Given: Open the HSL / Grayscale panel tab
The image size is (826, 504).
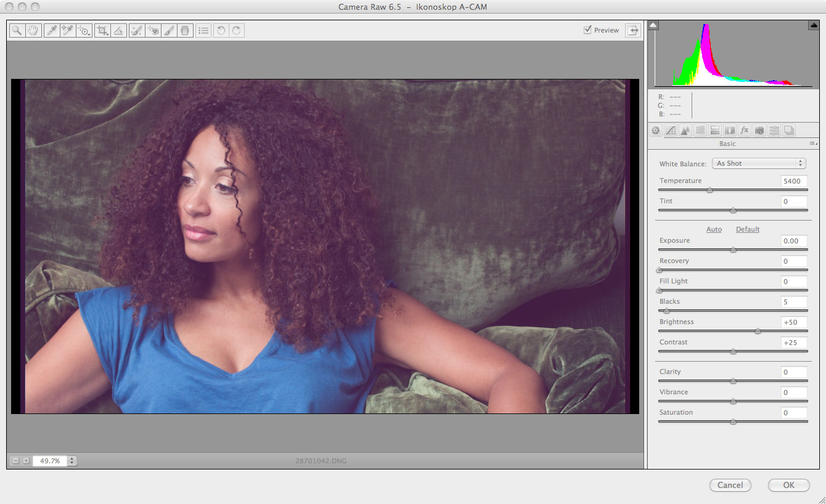Looking at the screenshot, I should point(700,130).
